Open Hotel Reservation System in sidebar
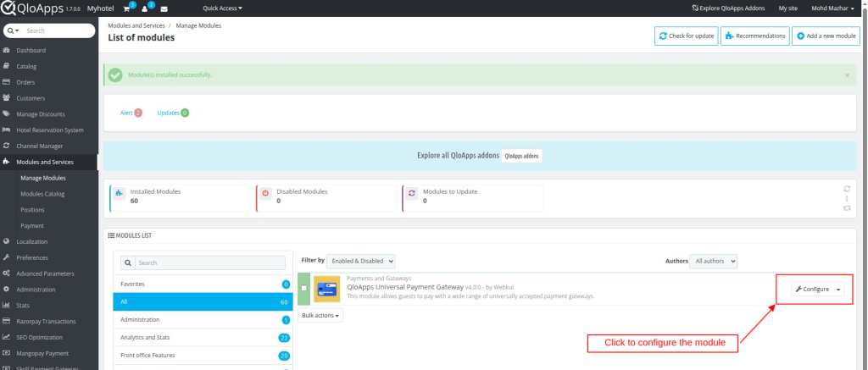The height and width of the screenshot is (370, 868). (x=50, y=130)
